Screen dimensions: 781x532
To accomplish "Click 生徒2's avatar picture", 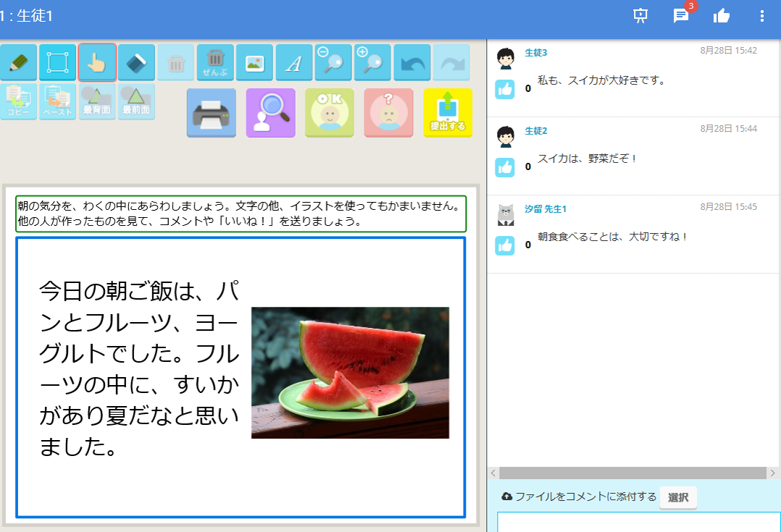I will pos(506,137).
